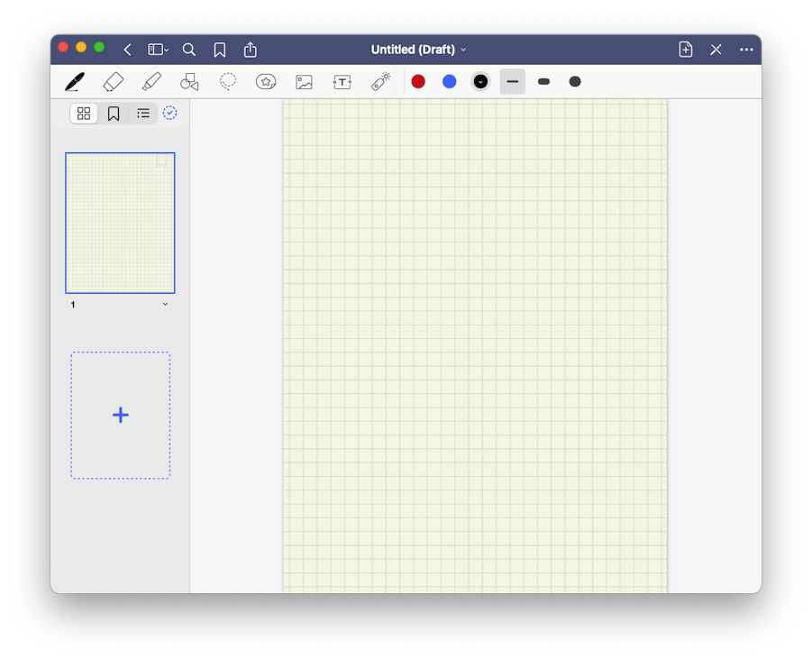Activate the Laser pointer tool

click(x=380, y=82)
